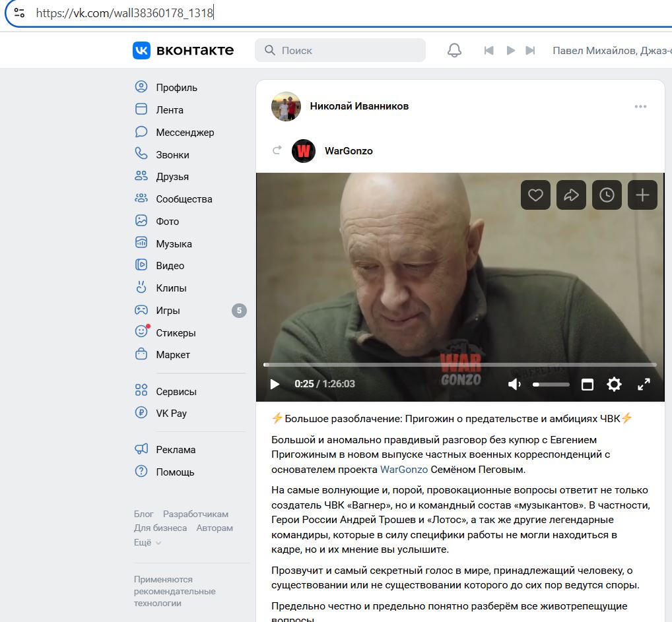Follow the WarGonzo link in post text
Screen dimensions: 672x622
pos(404,470)
